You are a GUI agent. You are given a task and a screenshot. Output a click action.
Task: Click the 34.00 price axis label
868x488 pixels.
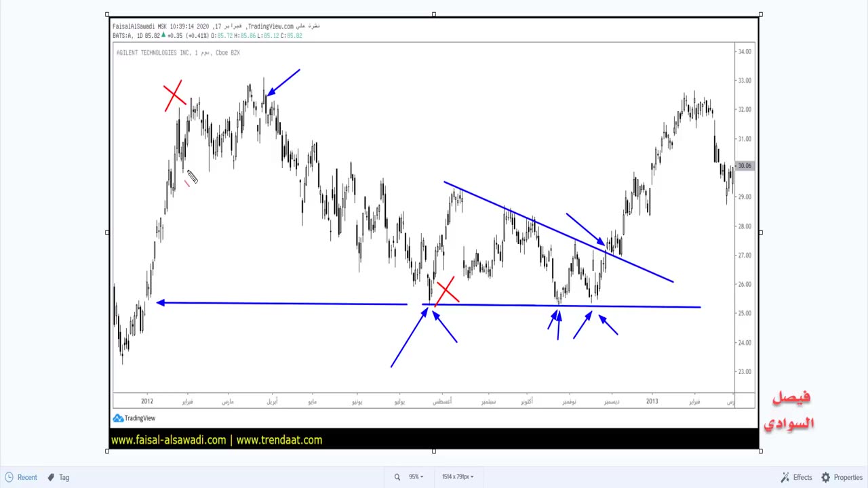pos(745,52)
